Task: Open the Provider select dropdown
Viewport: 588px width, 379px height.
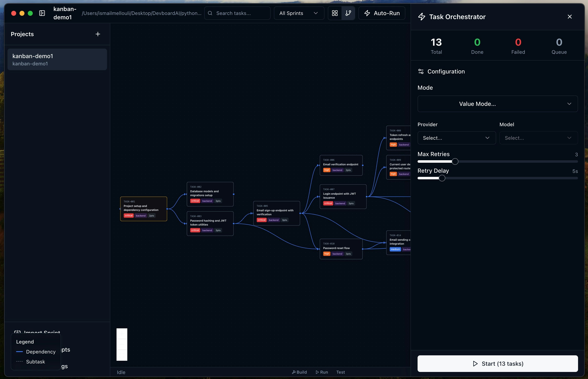Action: point(457,138)
